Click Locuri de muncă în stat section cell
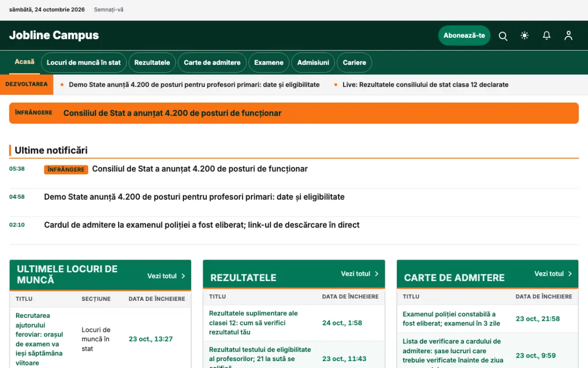Screen dimensions: 588x368 (x=96, y=339)
